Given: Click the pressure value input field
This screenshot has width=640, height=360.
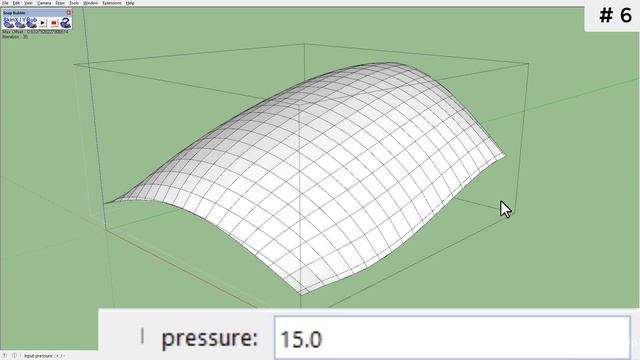Looking at the screenshot, I should coord(452,338).
